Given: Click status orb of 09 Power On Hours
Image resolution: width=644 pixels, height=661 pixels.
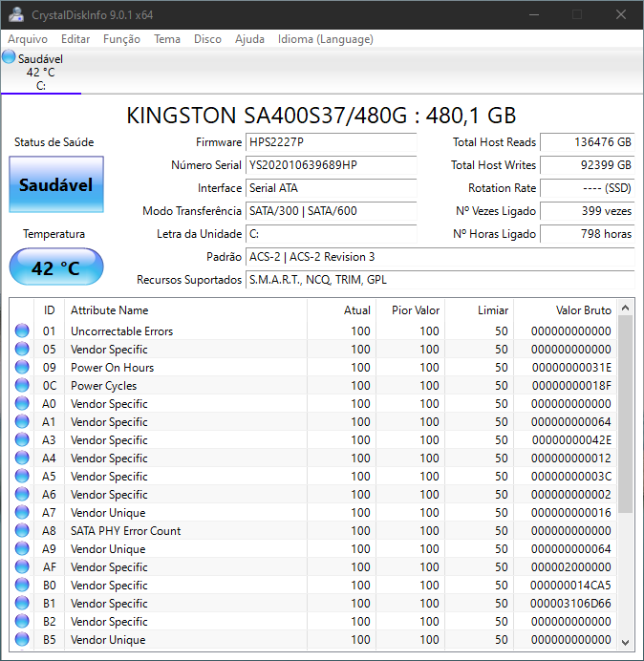Looking at the screenshot, I should point(22,367).
